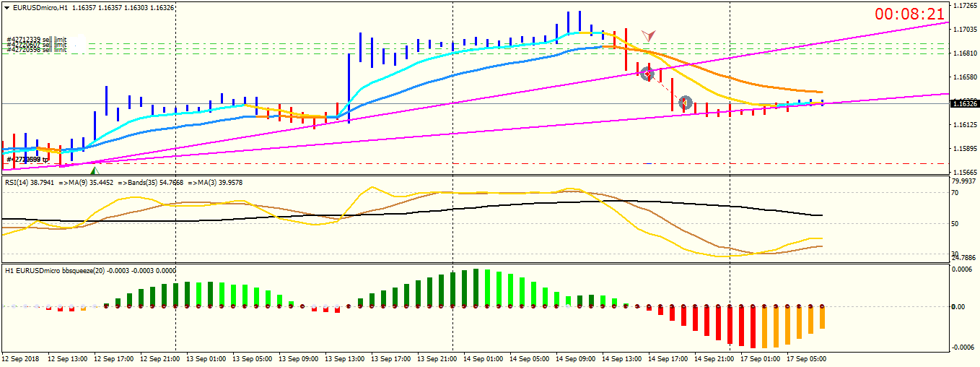Click time label 13 Sep 05:00

[251, 358]
